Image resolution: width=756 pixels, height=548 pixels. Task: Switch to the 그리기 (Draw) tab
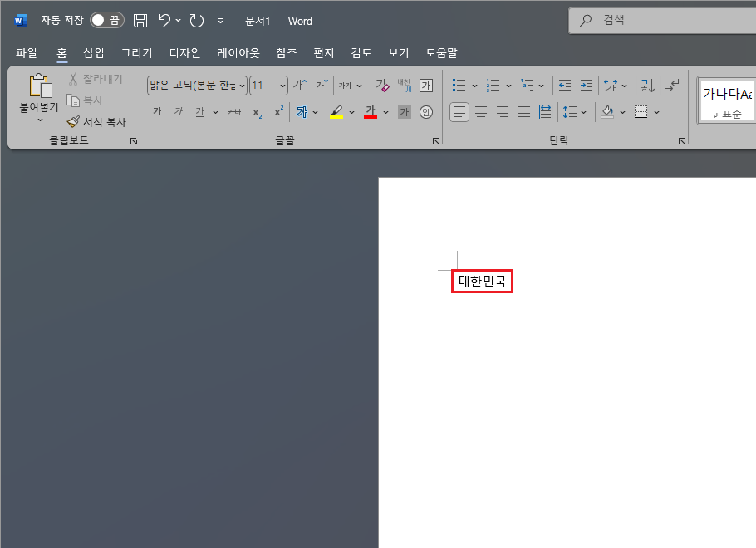tap(136, 52)
